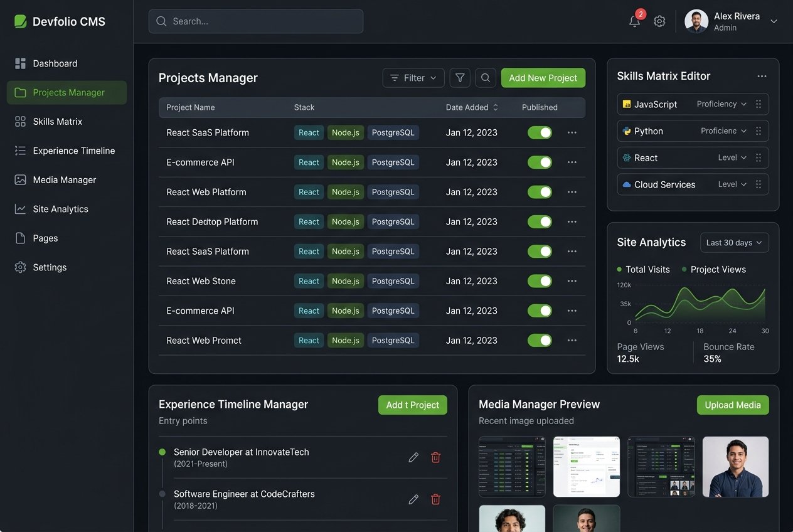Open more options for React Web Promct row
Viewport: 793px width, 532px height.
point(572,340)
